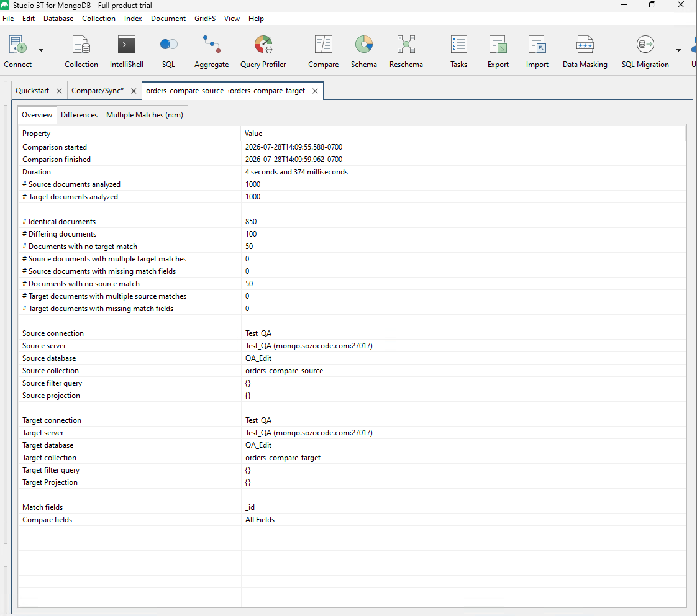This screenshot has width=697, height=616.
Task: Open the Help menu
Action: (256, 19)
